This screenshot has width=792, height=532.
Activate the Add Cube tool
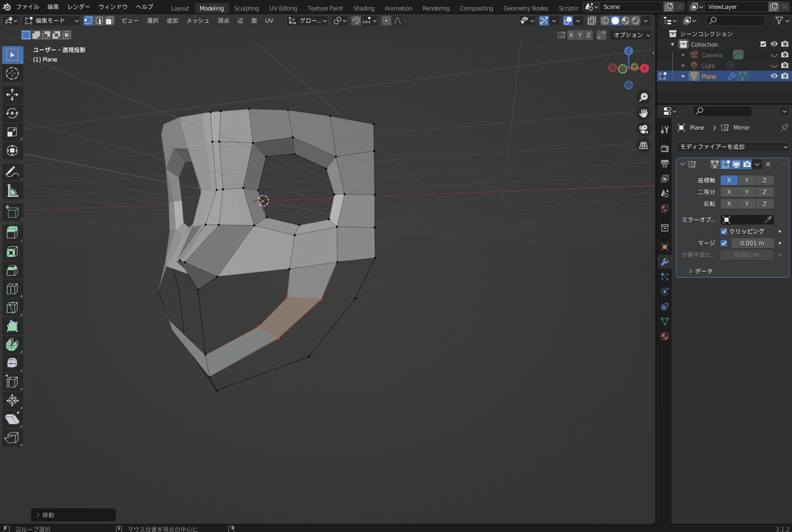click(x=13, y=213)
